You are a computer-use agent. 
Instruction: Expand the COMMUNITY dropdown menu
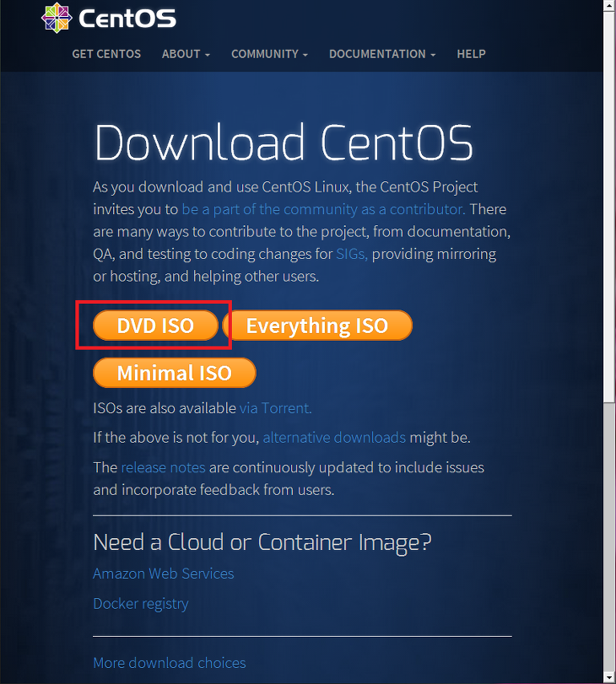coord(269,54)
